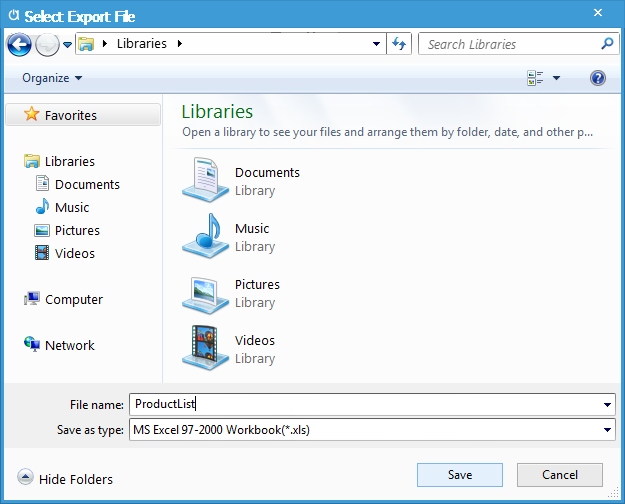The image size is (625, 504).
Task: Click the search magnifier icon
Action: pos(607,43)
